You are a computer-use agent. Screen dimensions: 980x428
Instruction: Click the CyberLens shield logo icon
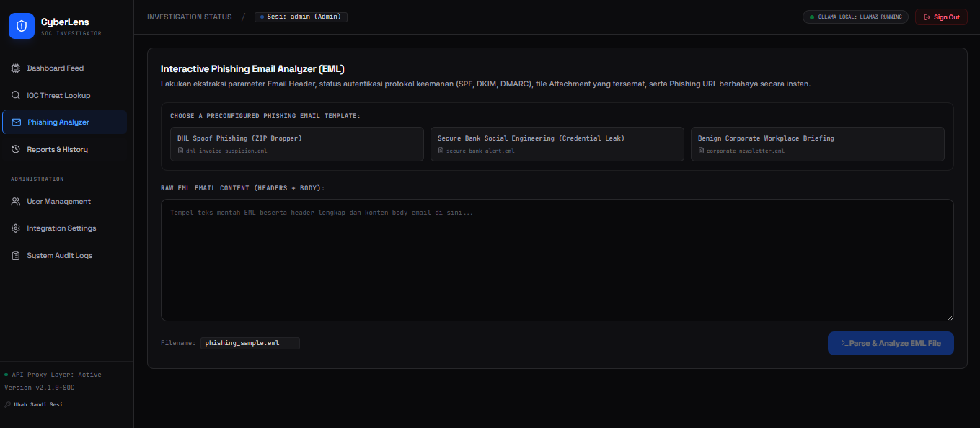coord(22,26)
